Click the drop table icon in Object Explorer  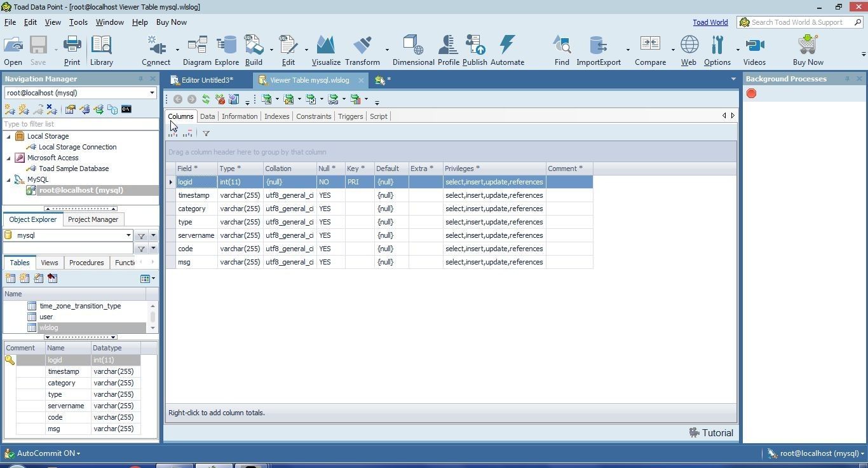tap(52, 279)
